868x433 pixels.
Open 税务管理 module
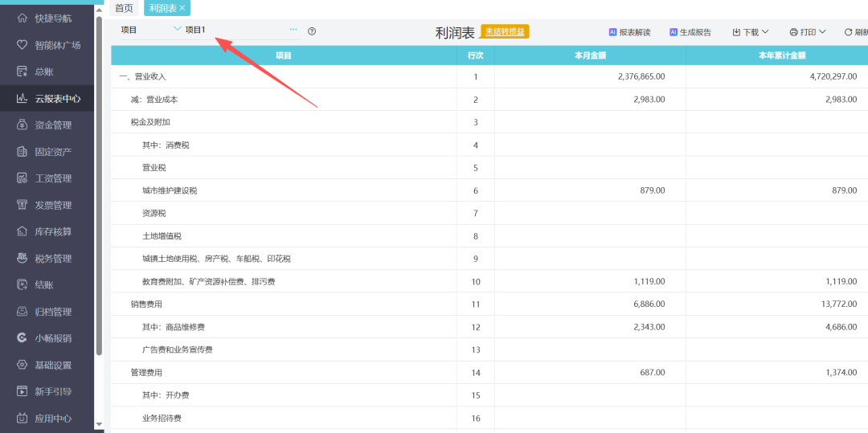point(53,259)
